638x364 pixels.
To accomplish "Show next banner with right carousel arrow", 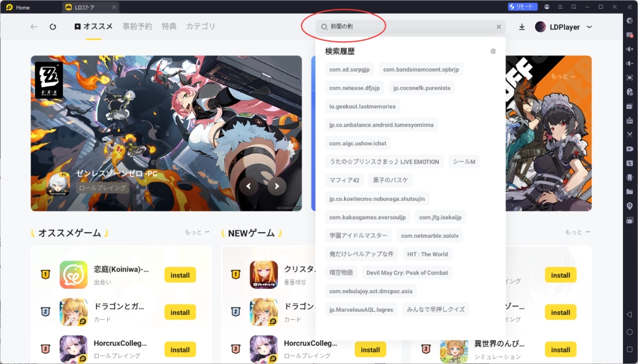I will (276, 185).
